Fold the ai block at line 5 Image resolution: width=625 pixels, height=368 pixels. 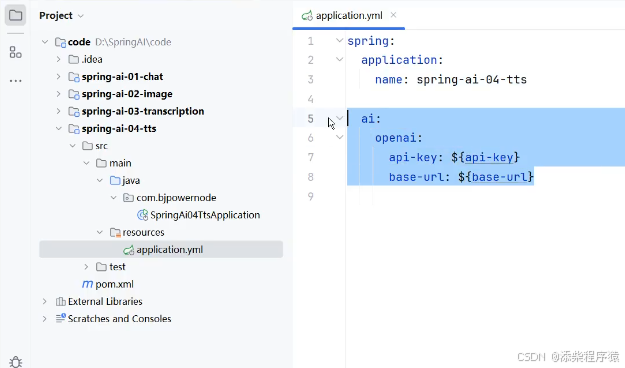click(340, 118)
